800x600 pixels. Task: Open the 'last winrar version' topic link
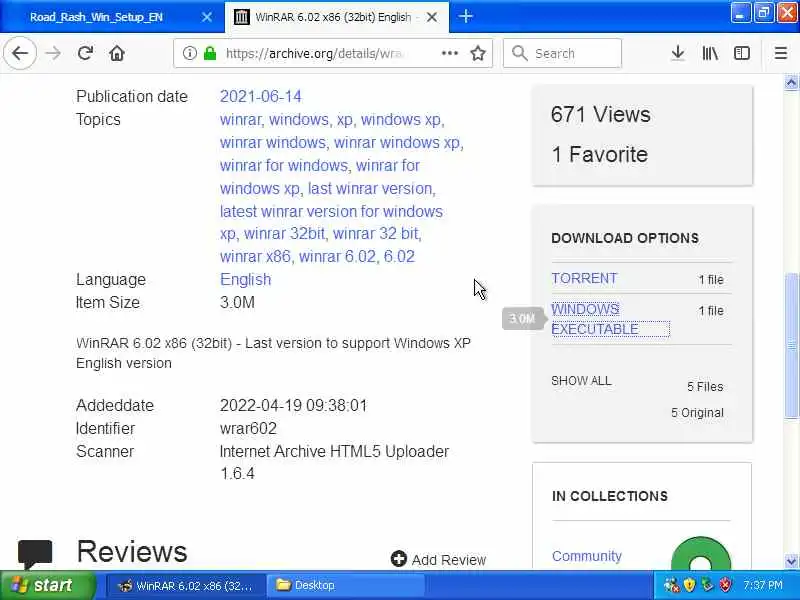(x=370, y=188)
